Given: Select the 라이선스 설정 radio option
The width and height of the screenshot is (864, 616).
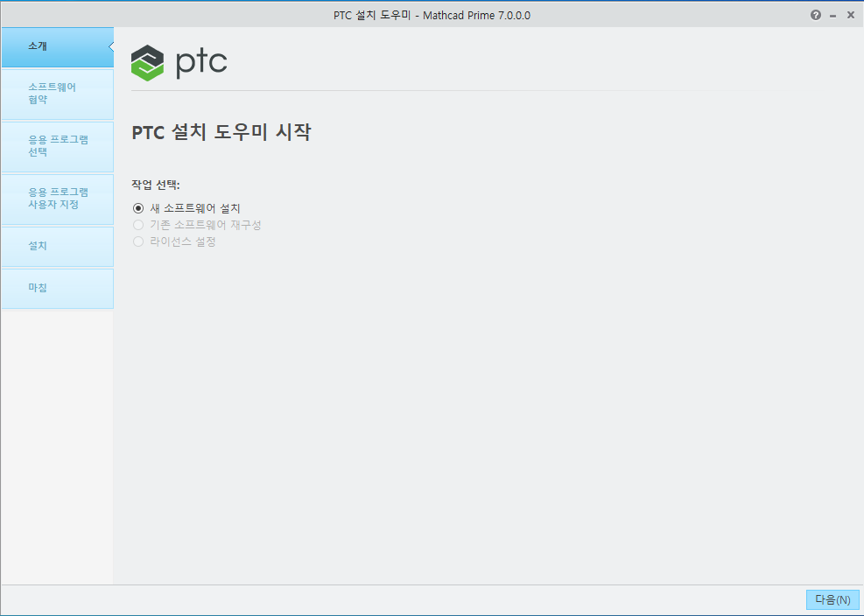Looking at the screenshot, I should click(138, 241).
